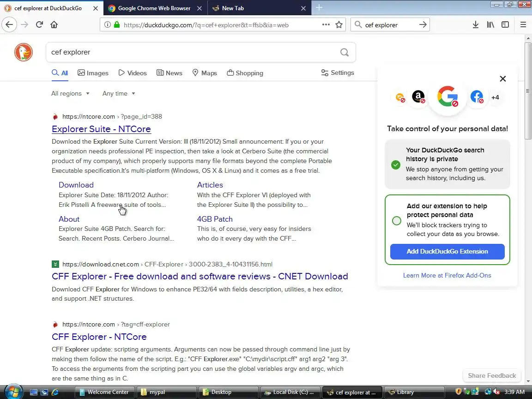Go back using the browser back arrow
Image resolution: width=532 pixels, height=399 pixels.
click(9, 24)
